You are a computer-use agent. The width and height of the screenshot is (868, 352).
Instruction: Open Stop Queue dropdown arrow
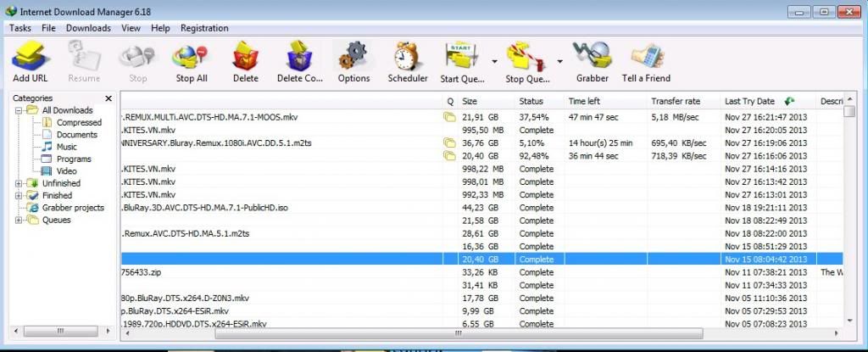(559, 62)
